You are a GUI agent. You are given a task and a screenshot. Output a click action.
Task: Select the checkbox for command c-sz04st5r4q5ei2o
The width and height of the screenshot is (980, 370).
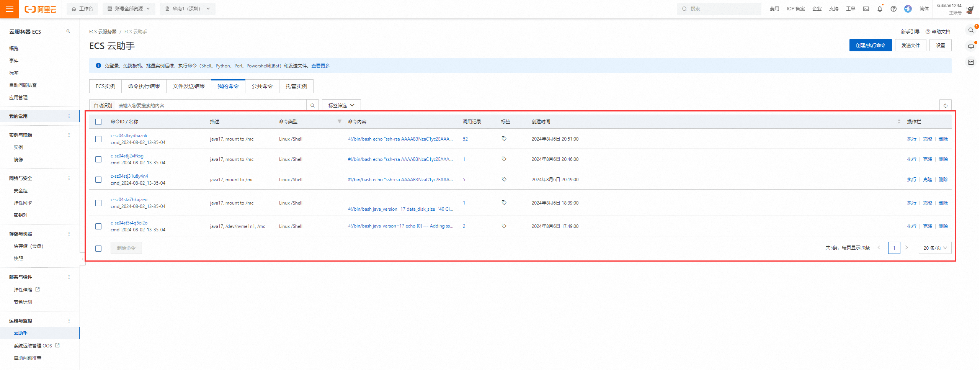click(x=98, y=226)
